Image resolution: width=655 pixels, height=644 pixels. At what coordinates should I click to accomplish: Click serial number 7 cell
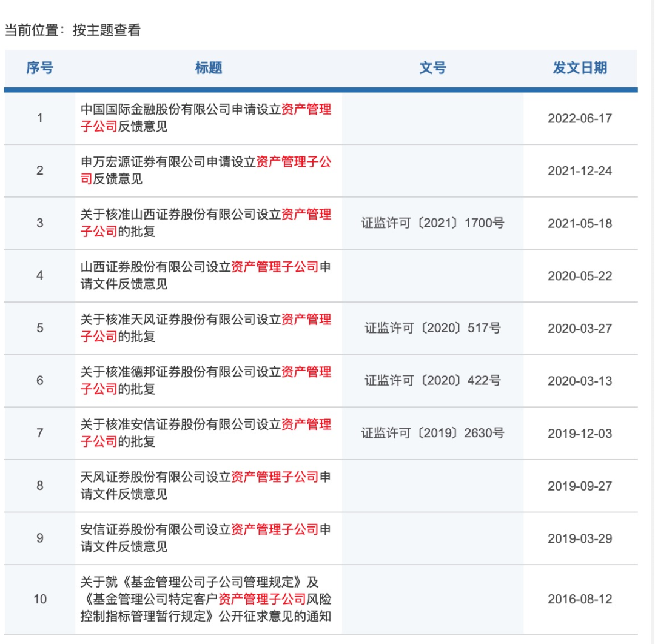tap(39, 433)
